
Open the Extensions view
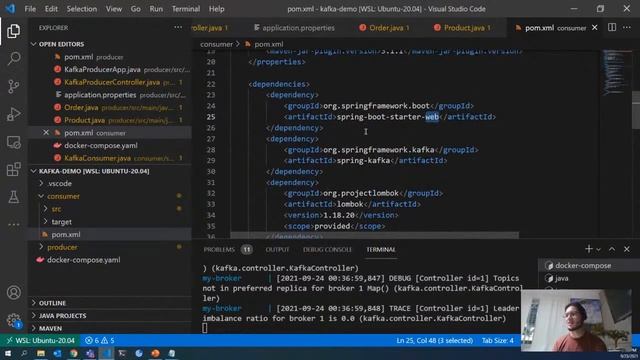[x=13, y=169]
